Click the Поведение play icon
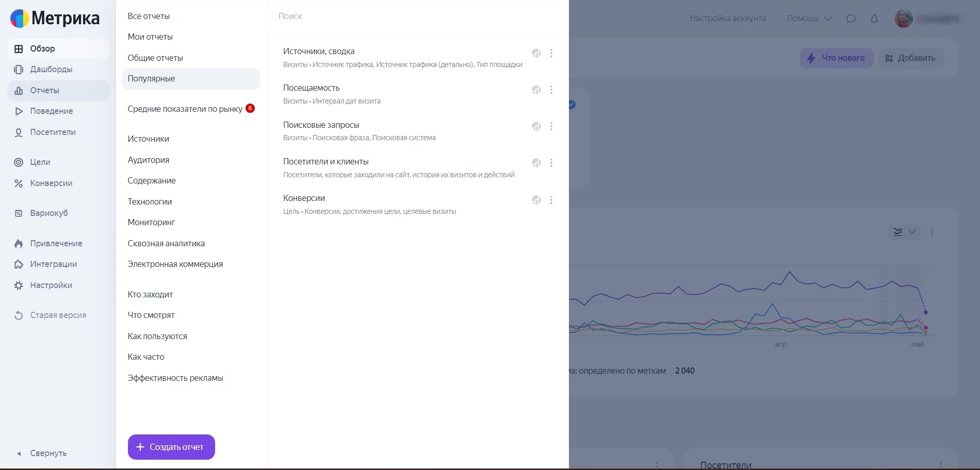The width and height of the screenshot is (980, 470). click(x=19, y=111)
